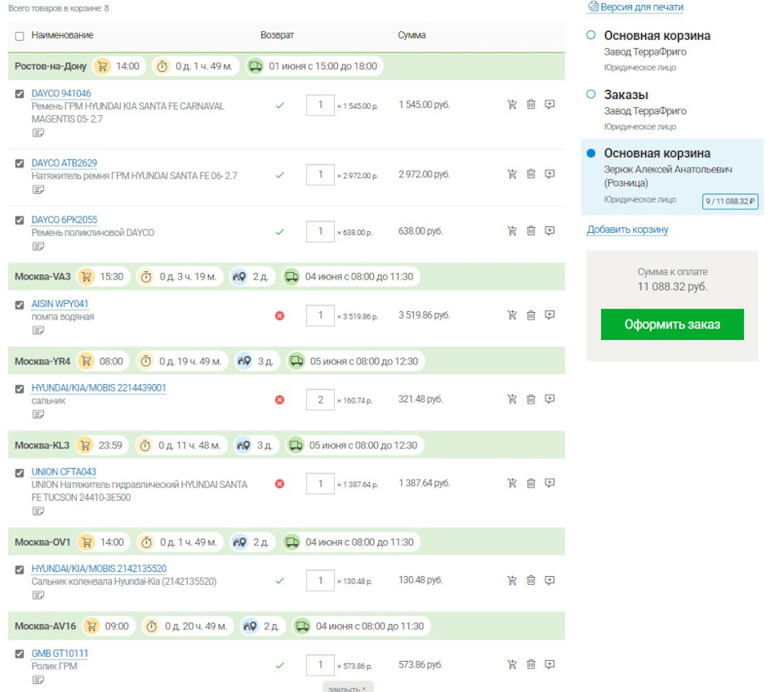Select Основная корзина Завод ТерраФриго radio
Screen dimensions: 784x692
pos(591,35)
